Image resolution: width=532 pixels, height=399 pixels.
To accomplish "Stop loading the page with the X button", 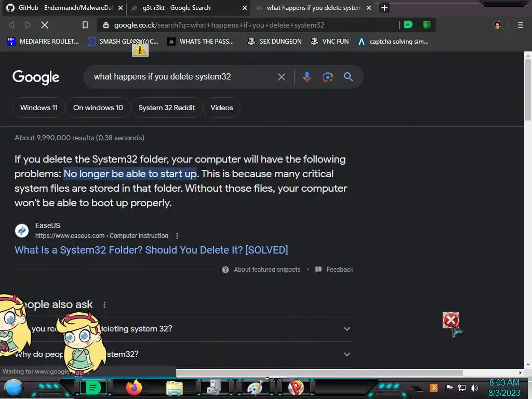I will coord(45,25).
